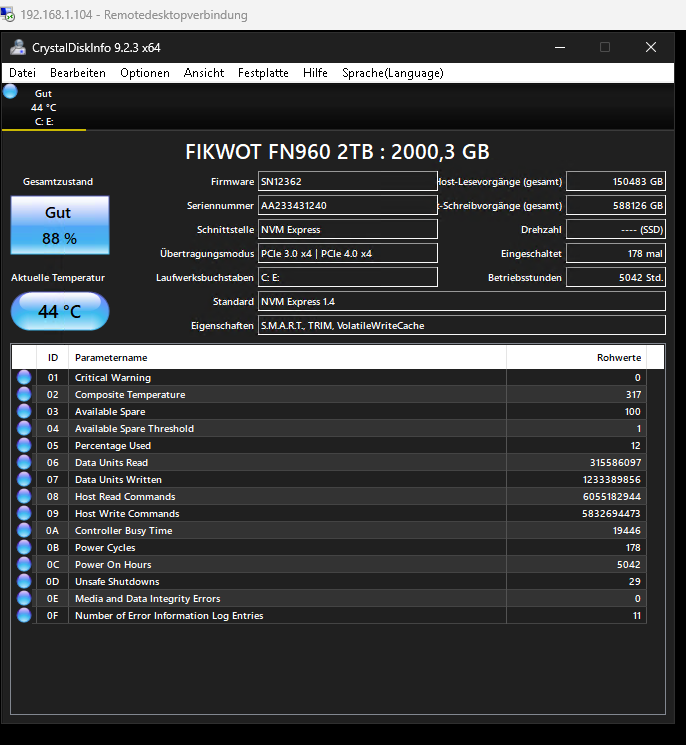Image resolution: width=686 pixels, height=745 pixels.
Task: Click the host reads value 150483 GB
Action: (616, 181)
